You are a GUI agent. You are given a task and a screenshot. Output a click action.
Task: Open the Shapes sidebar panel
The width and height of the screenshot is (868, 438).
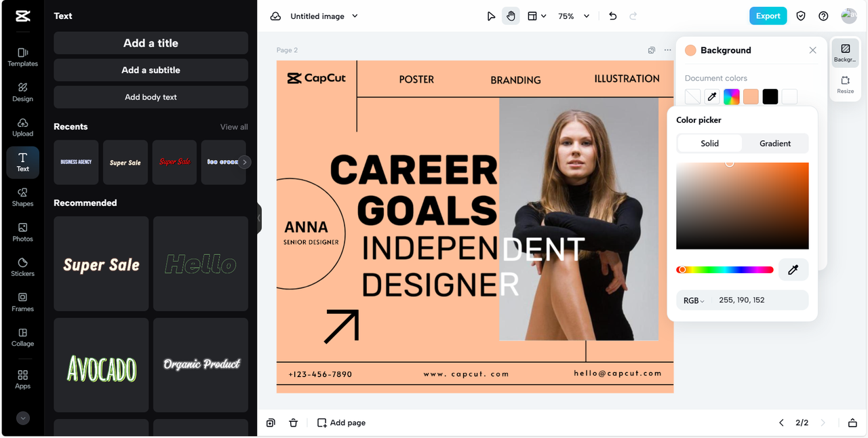(x=22, y=197)
